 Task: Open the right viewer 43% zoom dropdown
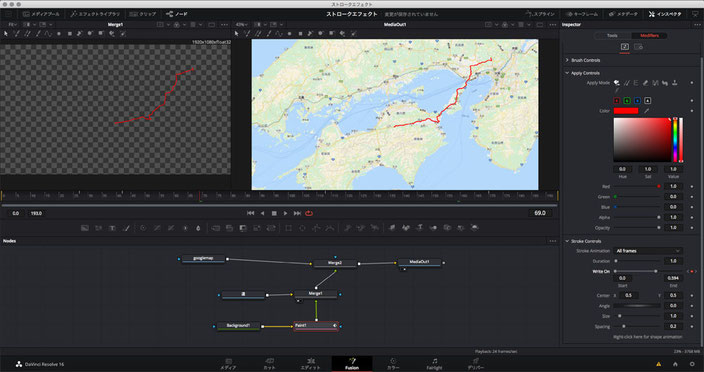242,24
